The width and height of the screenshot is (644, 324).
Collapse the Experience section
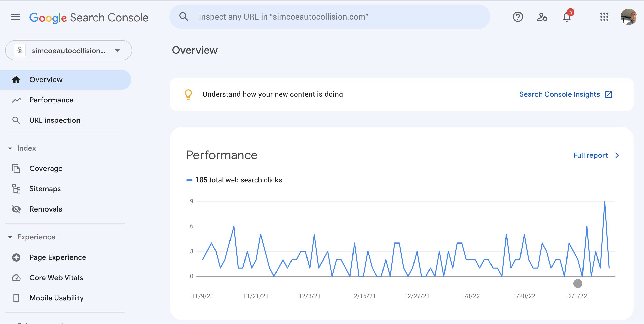[10, 237]
